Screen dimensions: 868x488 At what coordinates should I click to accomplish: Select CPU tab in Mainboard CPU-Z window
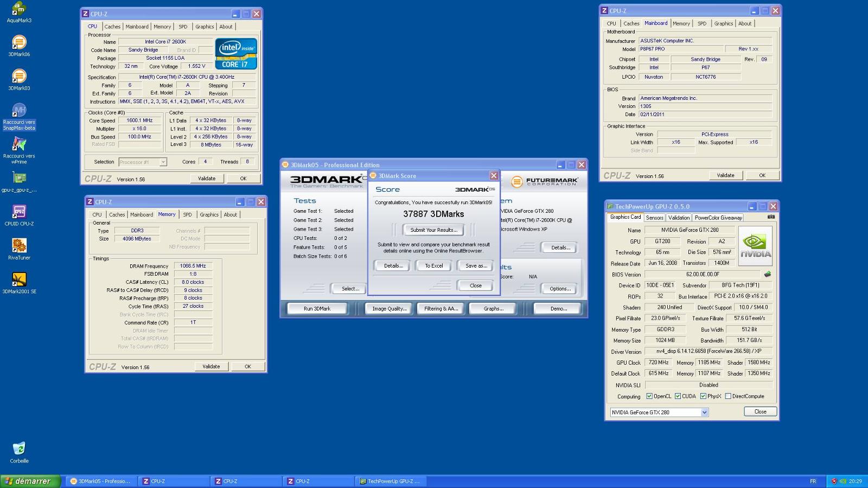(611, 24)
